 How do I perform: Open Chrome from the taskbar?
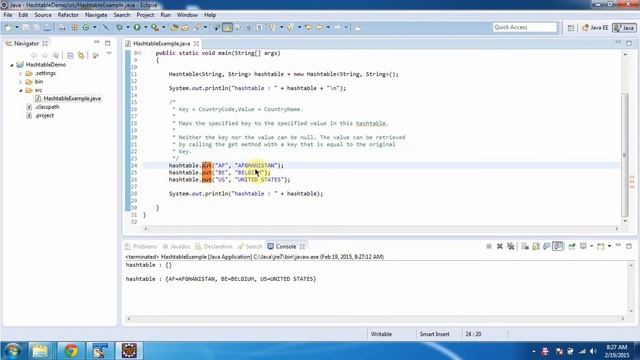71,351
